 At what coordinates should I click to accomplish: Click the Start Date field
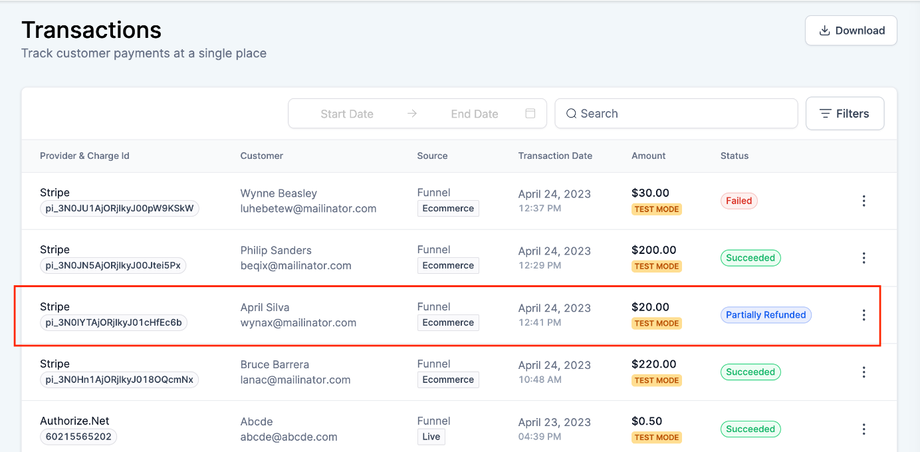[x=347, y=114]
